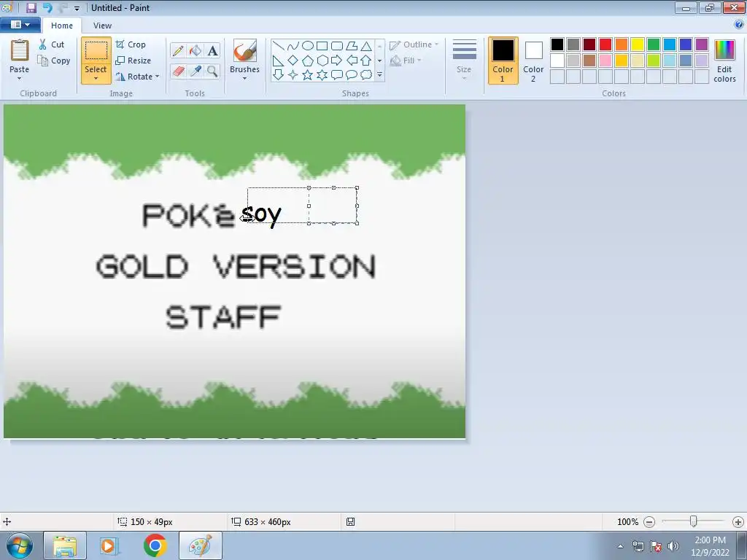The image size is (747, 560).
Task: Click the zoom in plus button
Action: [x=738, y=522]
